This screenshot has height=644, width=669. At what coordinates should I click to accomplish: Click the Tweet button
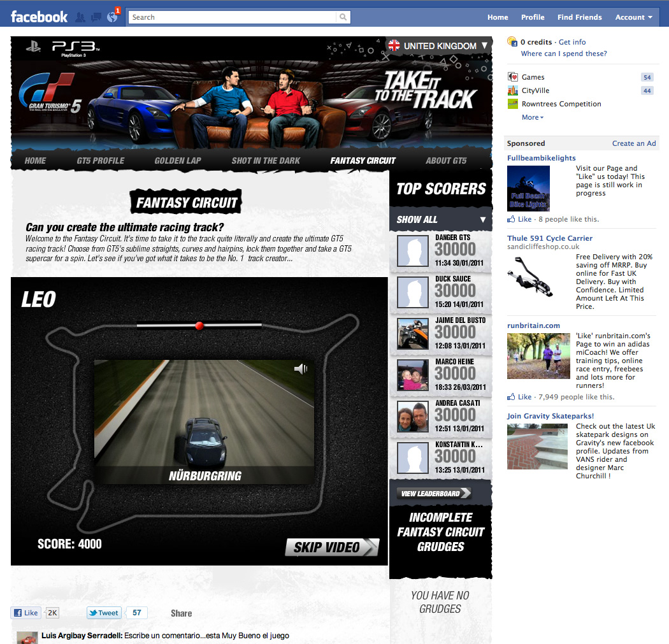coord(104,613)
